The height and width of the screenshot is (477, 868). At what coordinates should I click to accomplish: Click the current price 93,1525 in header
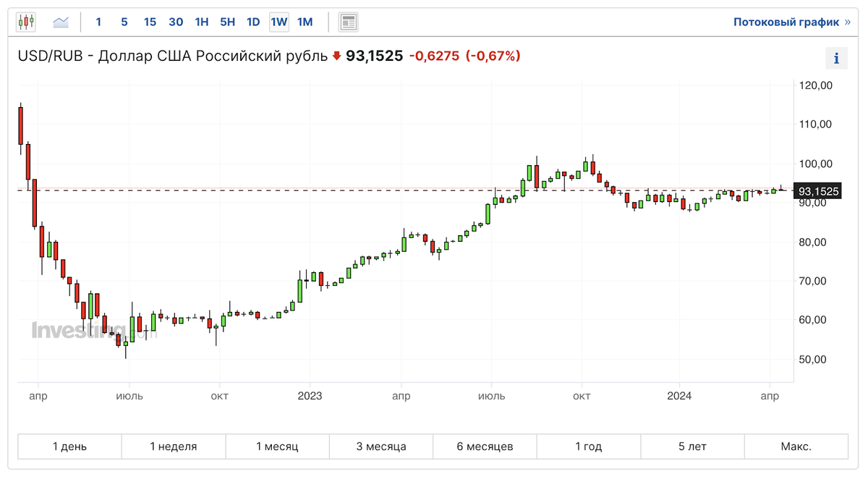click(x=374, y=56)
